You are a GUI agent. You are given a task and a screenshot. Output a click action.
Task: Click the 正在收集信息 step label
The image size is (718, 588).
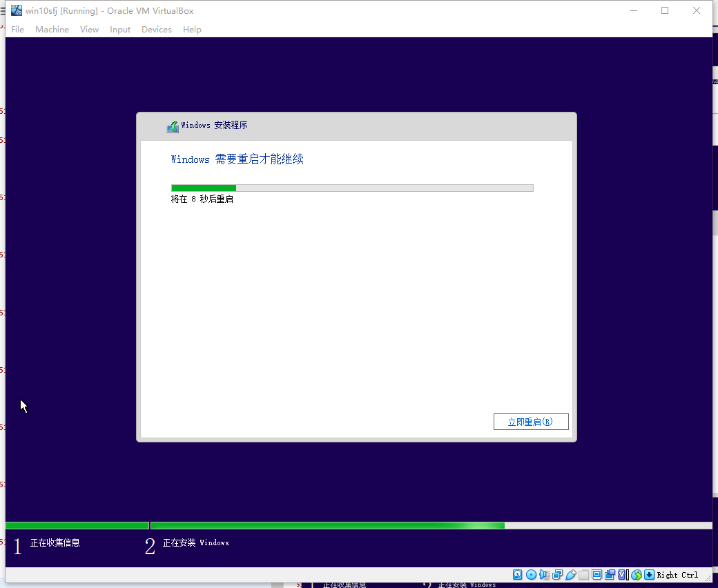pyautogui.click(x=55, y=542)
